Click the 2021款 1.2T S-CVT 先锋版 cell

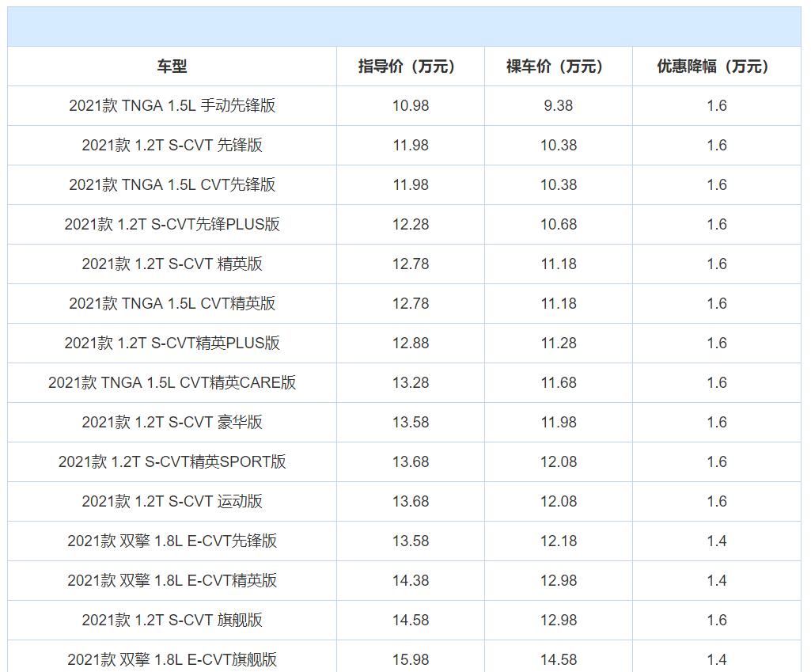pyautogui.click(x=172, y=146)
